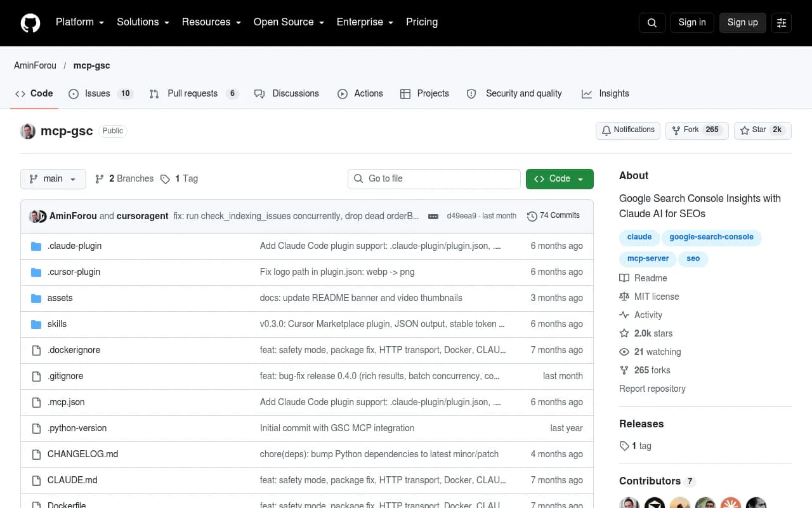Click the fork icon beside 265 forks

(x=624, y=370)
